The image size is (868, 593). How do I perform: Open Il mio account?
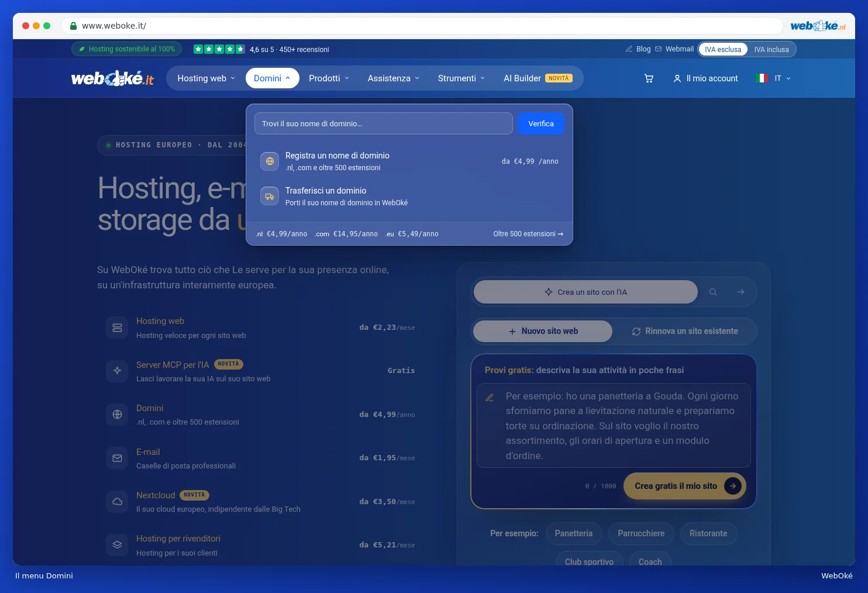coord(705,78)
